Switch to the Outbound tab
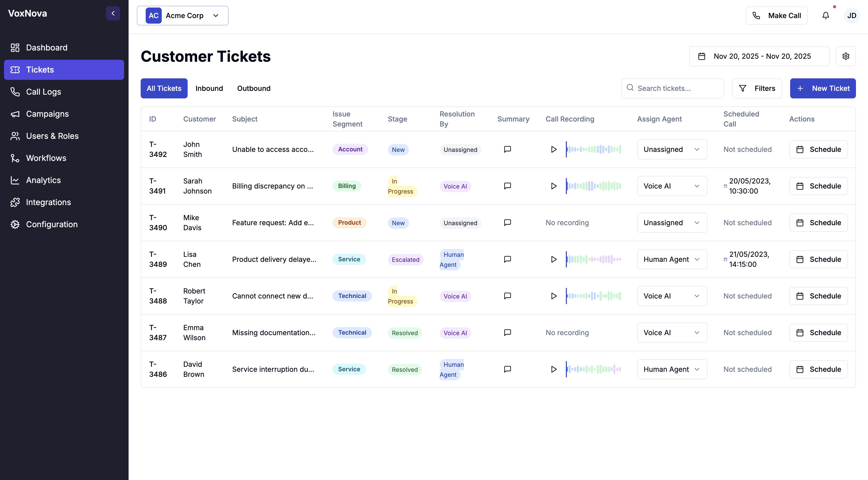 254,88
